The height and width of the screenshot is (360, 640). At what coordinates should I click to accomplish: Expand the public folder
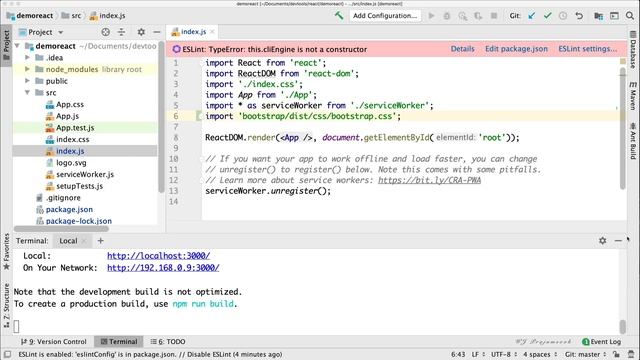27,81
